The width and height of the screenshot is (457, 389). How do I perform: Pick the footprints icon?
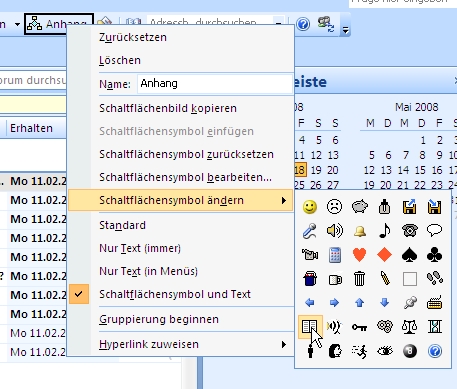point(435,278)
